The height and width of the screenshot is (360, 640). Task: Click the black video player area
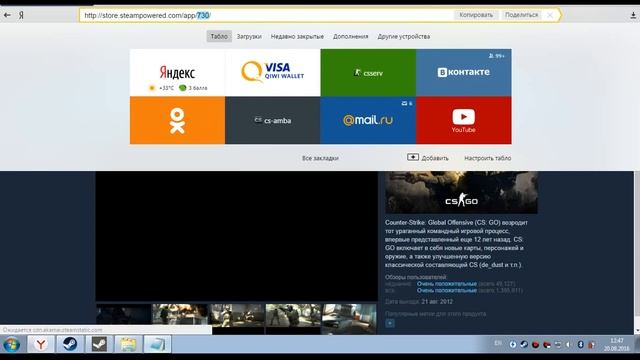237,236
